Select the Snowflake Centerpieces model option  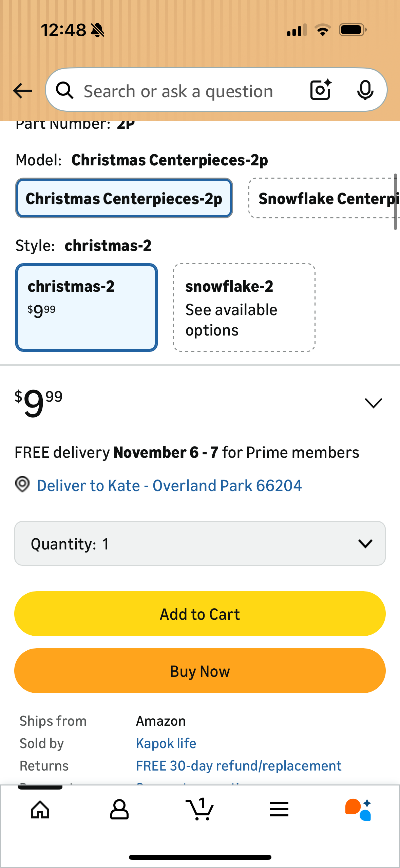tap(322, 198)
